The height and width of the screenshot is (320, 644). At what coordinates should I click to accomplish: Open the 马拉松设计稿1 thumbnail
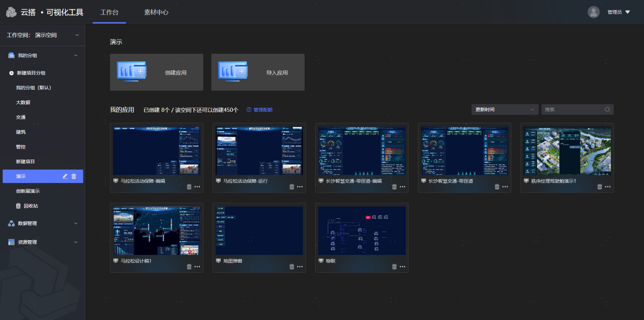pyautogui.click(x=156, y=230)
